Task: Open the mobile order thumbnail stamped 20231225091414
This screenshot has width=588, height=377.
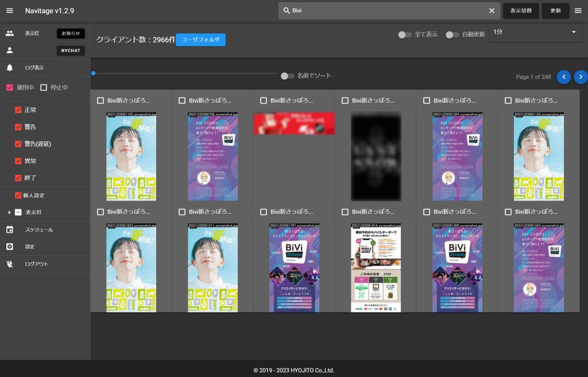Action: (x=376, y=268)
